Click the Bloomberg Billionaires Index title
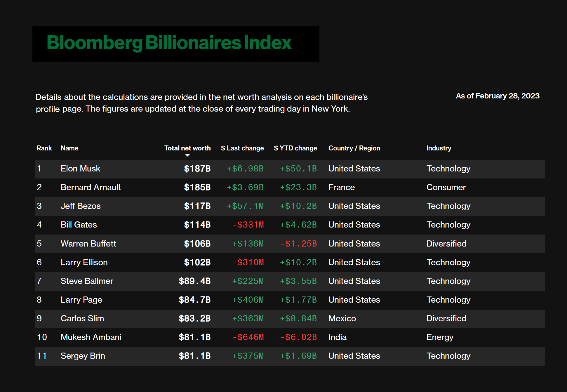 (169, 43)
